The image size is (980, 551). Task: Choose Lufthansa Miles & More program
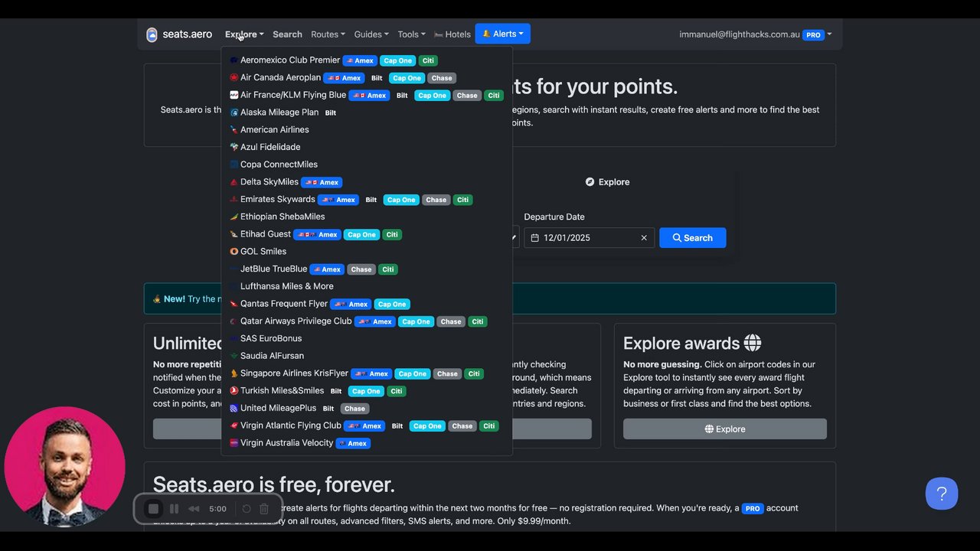click(x=286, y=286)
